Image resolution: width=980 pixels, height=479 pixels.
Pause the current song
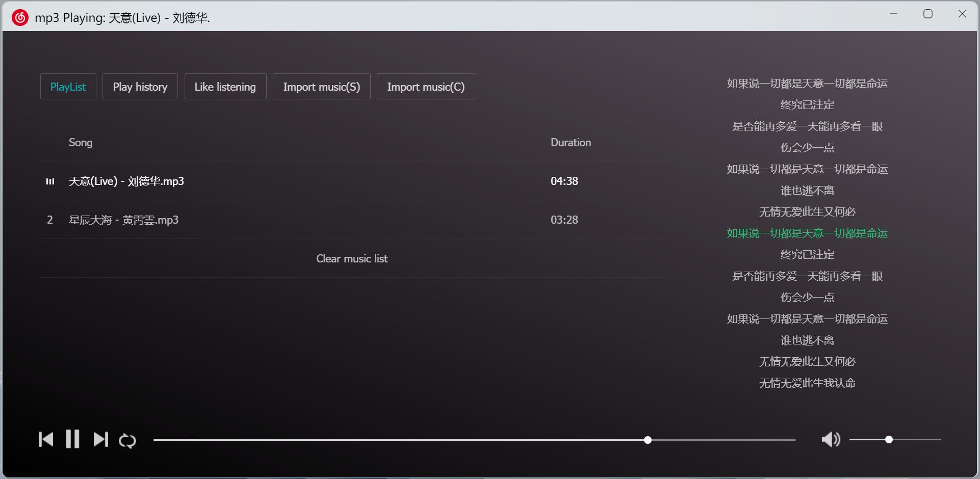coord(73,439)
